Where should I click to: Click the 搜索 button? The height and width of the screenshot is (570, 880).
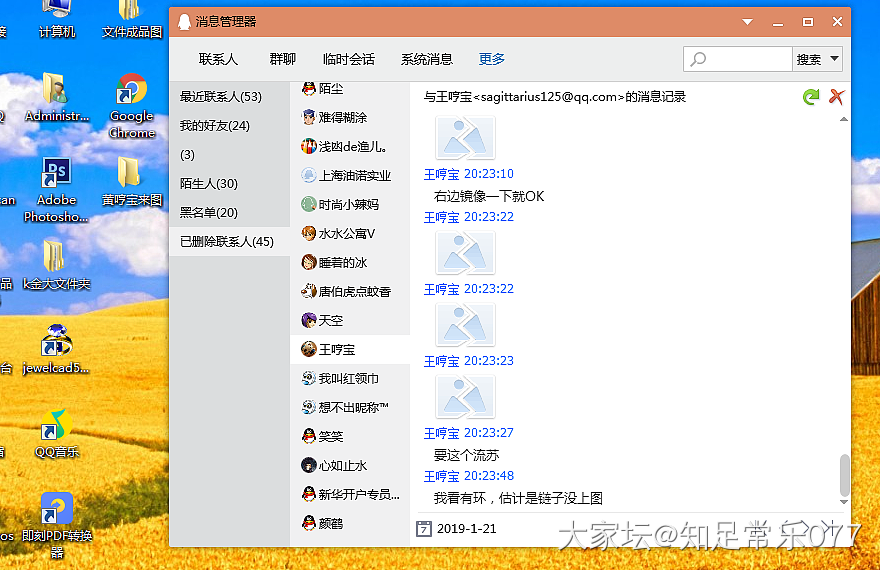(x=809, y=59)
